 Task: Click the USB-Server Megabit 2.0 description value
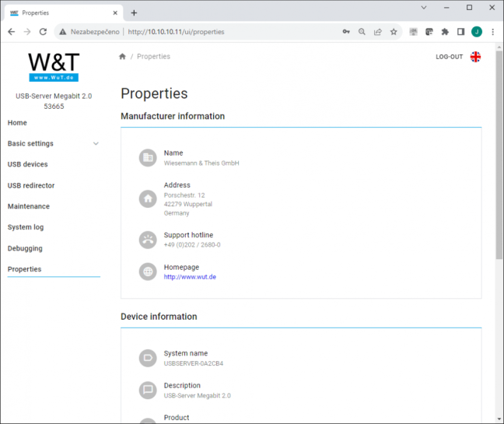point(198,395)
